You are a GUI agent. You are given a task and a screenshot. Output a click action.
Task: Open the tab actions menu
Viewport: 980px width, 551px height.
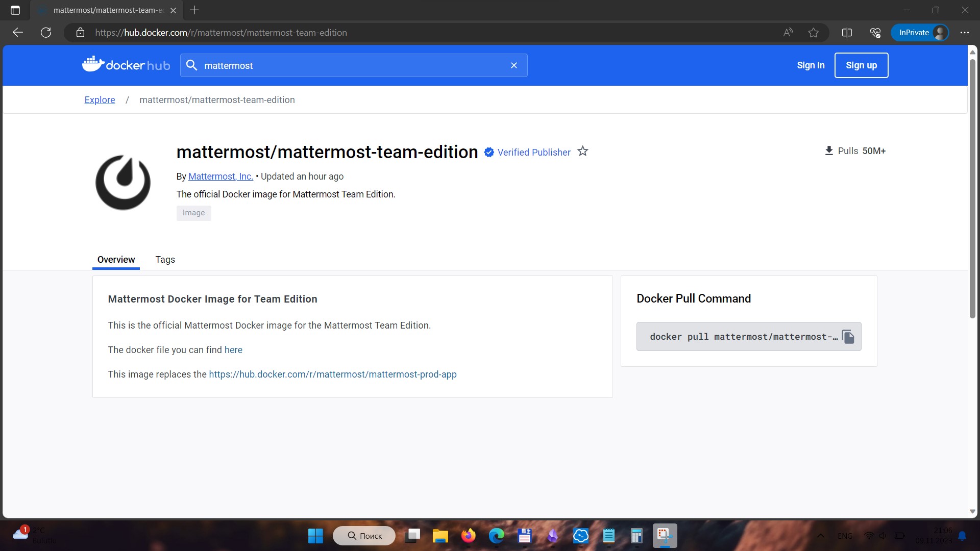tap(15, 10)
